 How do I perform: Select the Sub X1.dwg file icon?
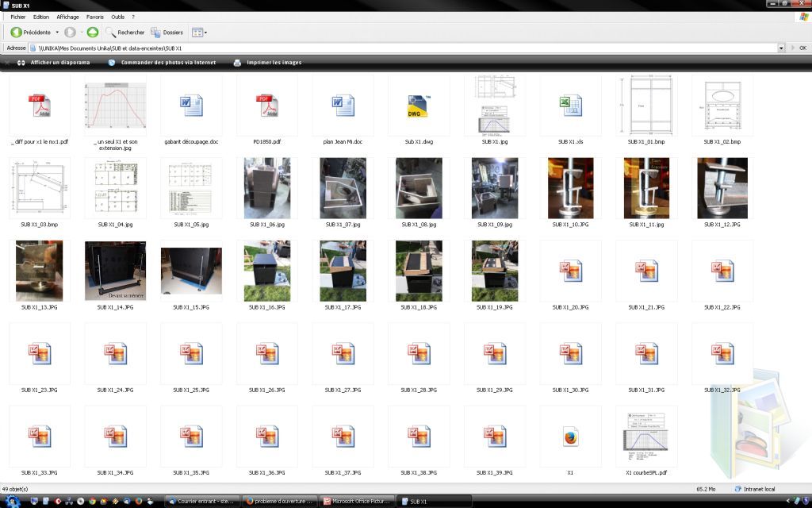pyautogui.click(x=417, y=106)
